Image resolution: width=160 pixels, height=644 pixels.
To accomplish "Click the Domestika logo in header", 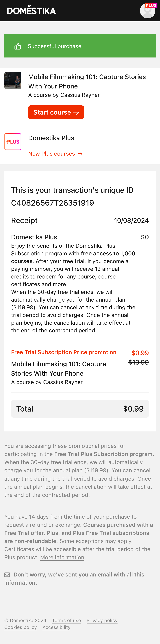I will click(x=31, y=11).
